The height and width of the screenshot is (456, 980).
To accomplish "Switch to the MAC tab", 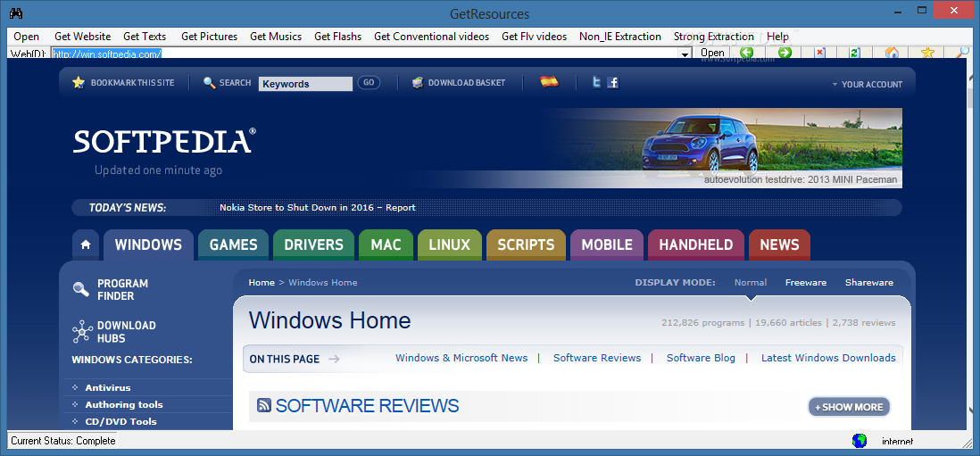I will (x=386, y=245).
